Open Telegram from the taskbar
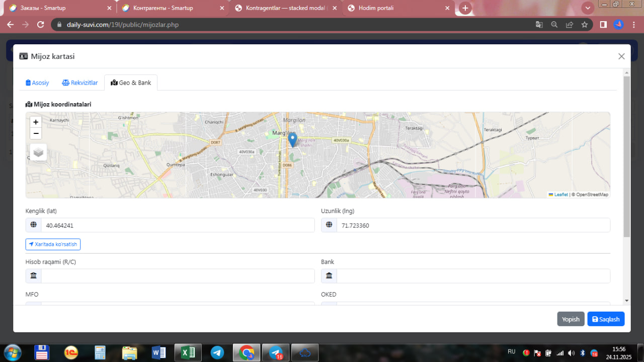The width and height of the screenshot is (644, 362). point(217,352)
